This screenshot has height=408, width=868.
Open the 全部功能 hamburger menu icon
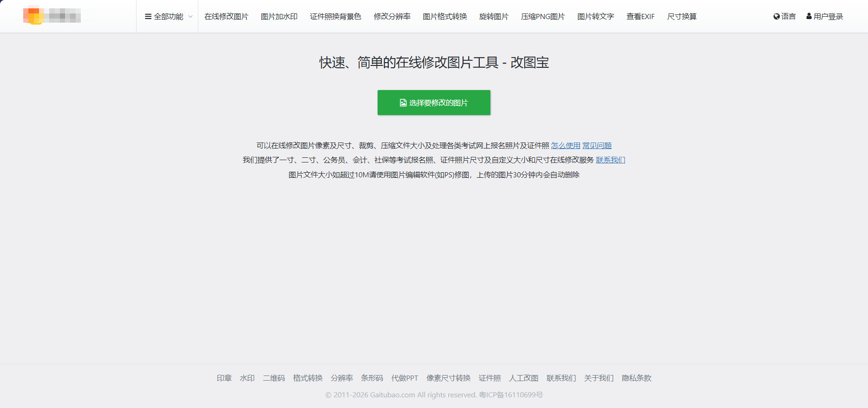148,17
